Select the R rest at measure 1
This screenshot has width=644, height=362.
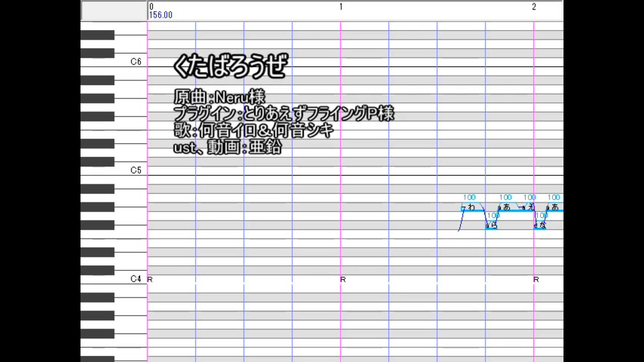(x=343, y=280)
